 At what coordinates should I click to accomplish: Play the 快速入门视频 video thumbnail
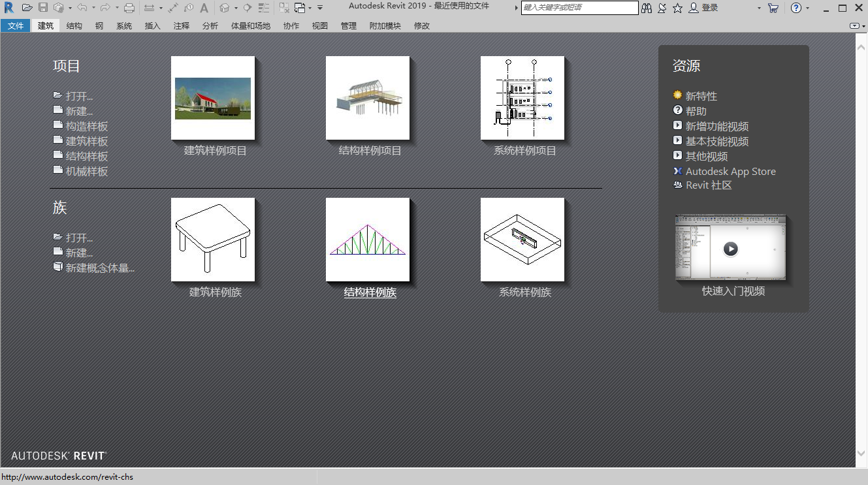[730, 249]
